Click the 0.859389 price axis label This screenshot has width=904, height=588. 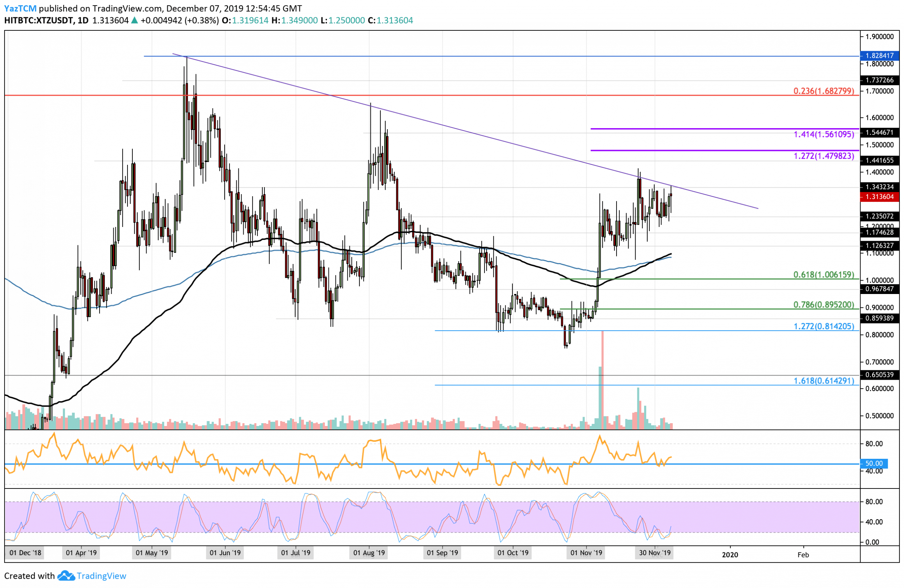[x=880, y=318]
